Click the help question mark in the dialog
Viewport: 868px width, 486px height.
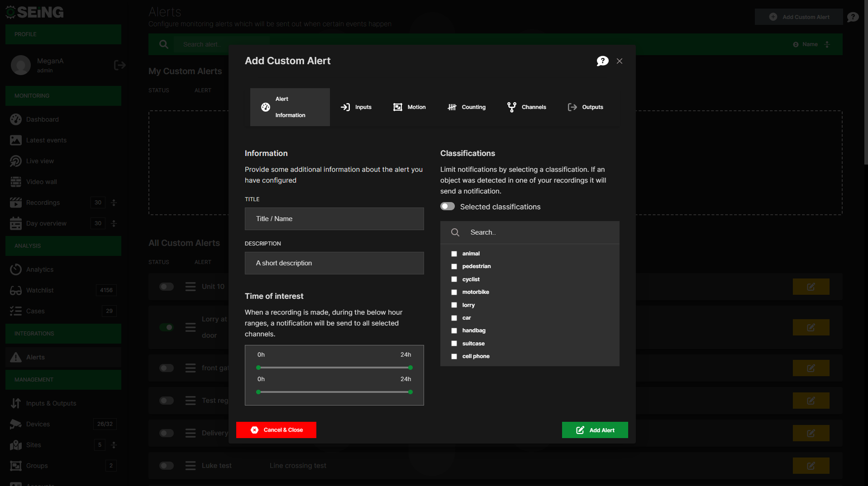(602, 61)
